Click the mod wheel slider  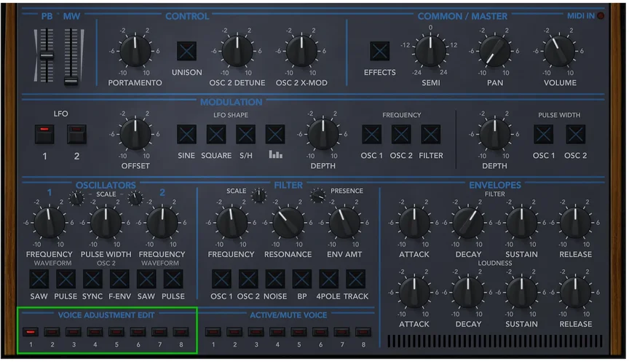[x=71, y=80]
